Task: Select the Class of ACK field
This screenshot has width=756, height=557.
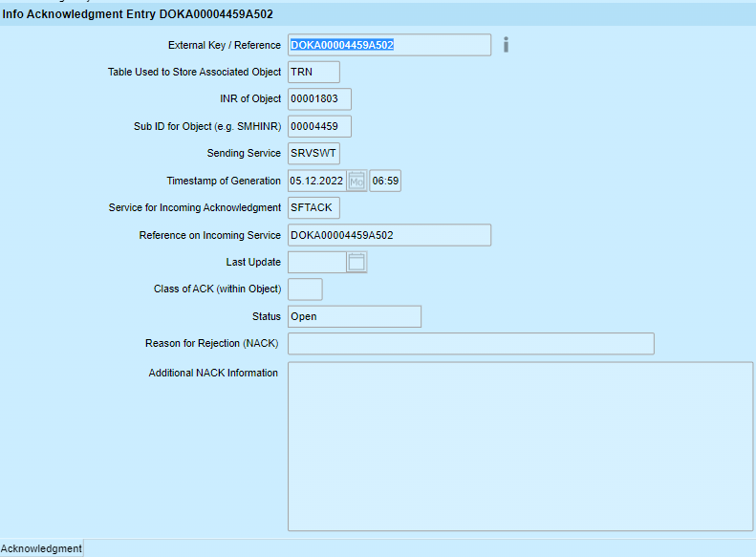Action: click(305, 289)
